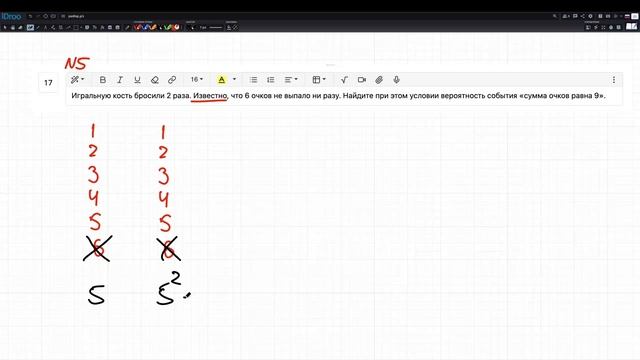Insert a bulleted list
Viewport: 640px width, 360px height.
click(x=253, y=80)
